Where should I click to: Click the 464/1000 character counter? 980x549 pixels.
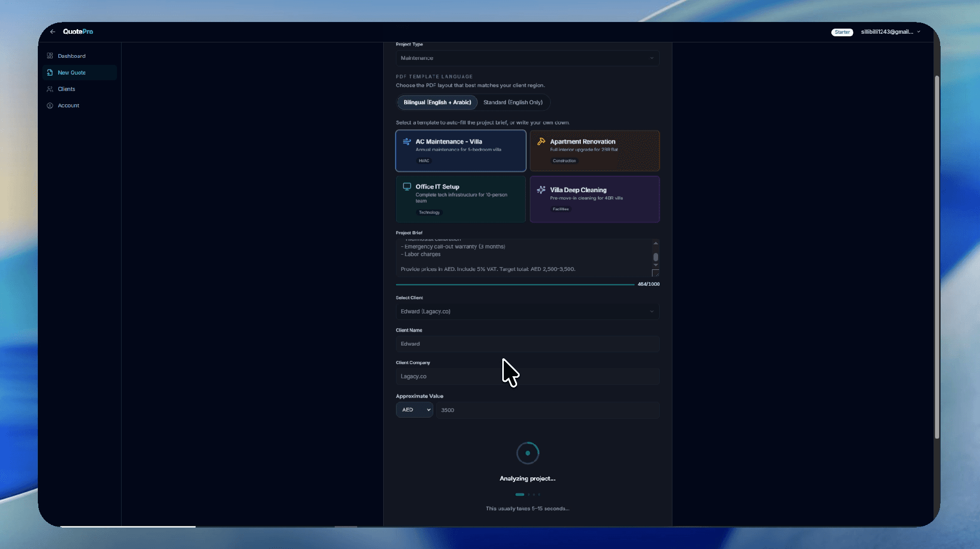pyautogui.click(x=648, y=284)
